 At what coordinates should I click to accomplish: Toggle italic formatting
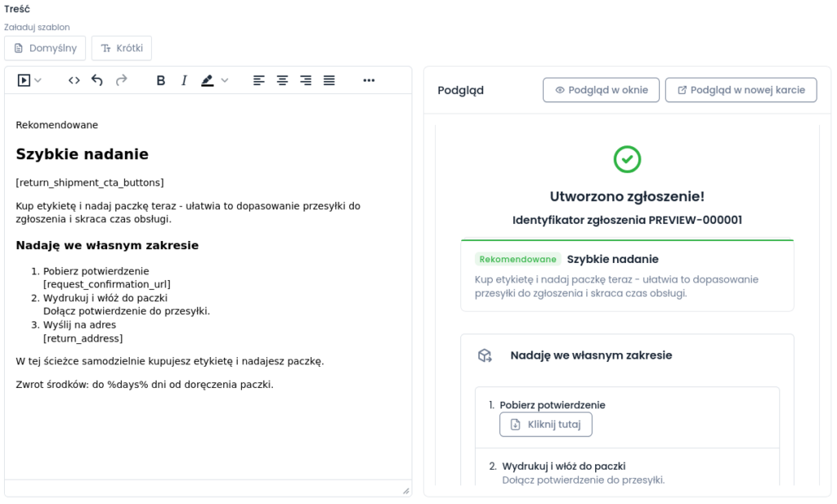pos(184,80)
